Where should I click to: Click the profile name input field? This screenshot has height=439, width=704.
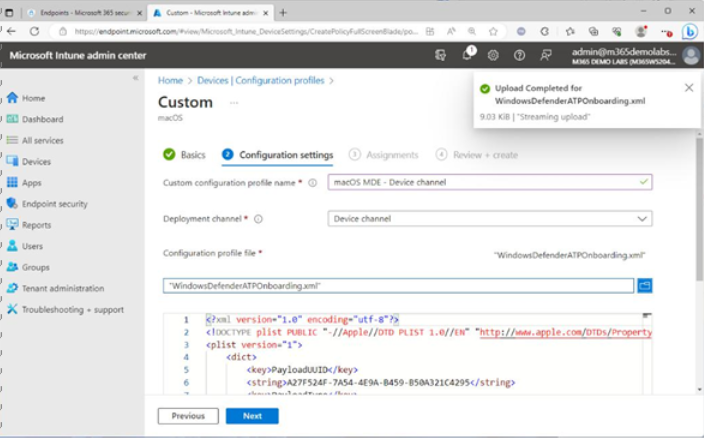[x=490, y=182]
